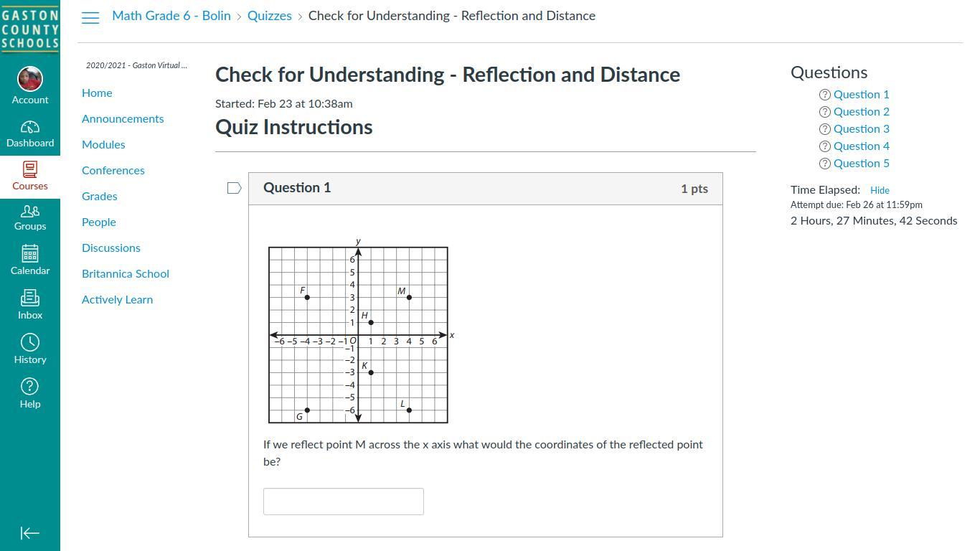
Task: Jump to Question 3 link
Action: click(861, 128)
